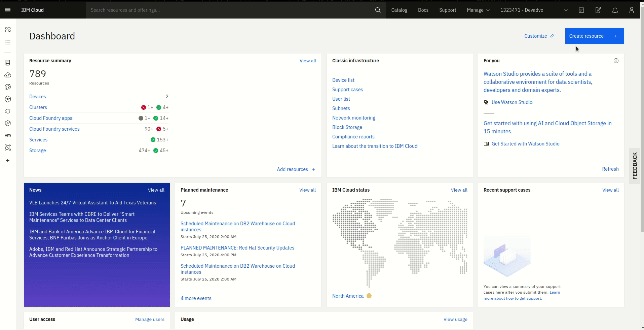Click 4 more events link

pos(196,298)
